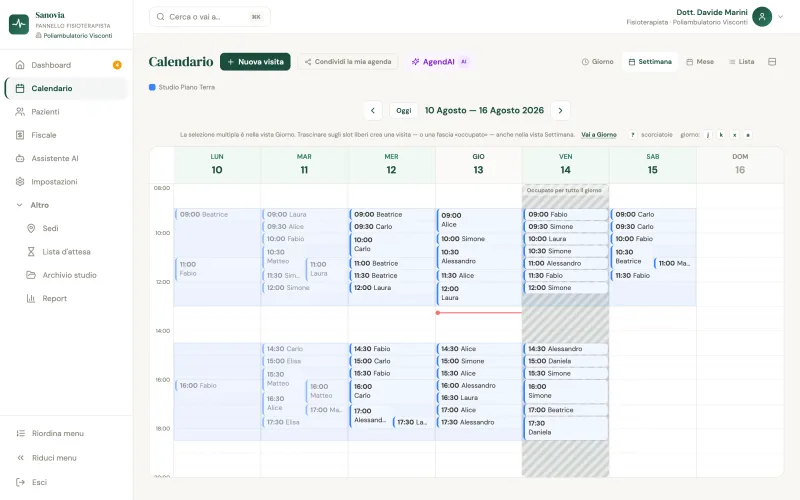
Task: Open Friday 17:30 Daniela appointment
Action: [565, 428]
